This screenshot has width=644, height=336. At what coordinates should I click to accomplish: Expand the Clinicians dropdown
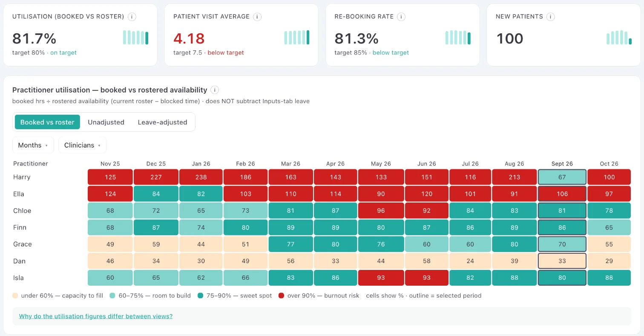click(x=82, y=145)
